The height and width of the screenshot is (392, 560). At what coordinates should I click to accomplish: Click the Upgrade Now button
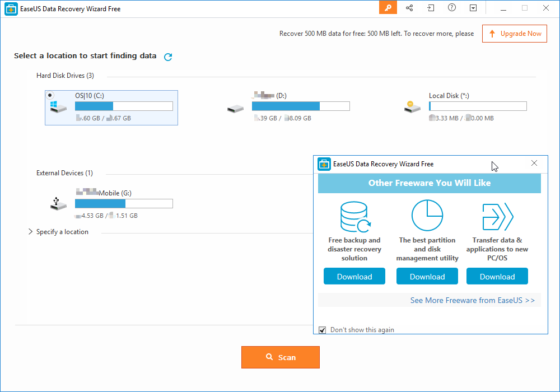514,34
